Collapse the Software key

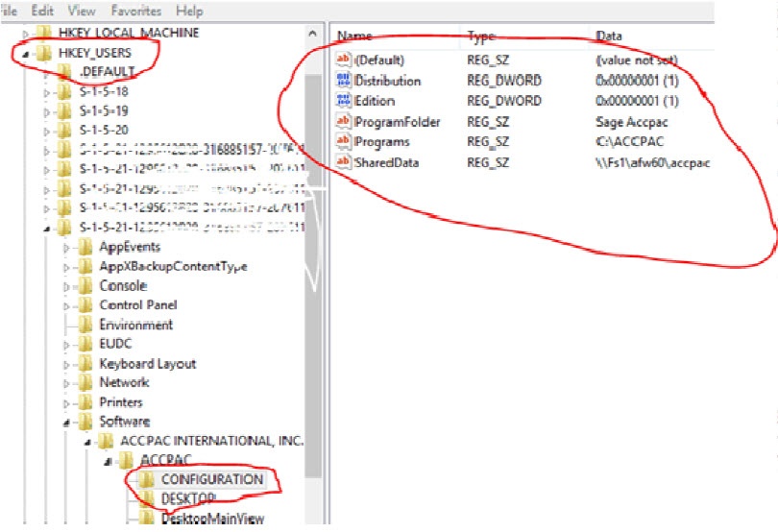pos(66,423)
